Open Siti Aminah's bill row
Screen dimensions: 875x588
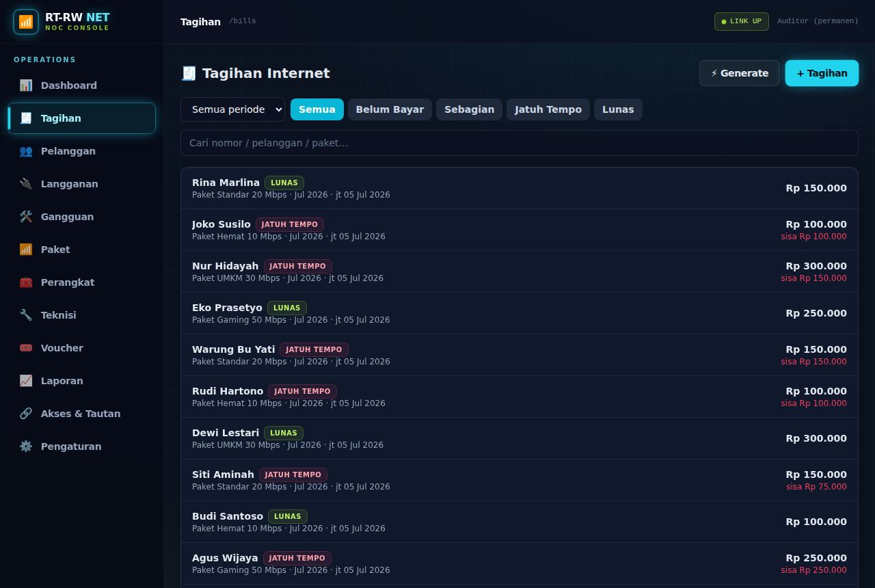(520, 480)
